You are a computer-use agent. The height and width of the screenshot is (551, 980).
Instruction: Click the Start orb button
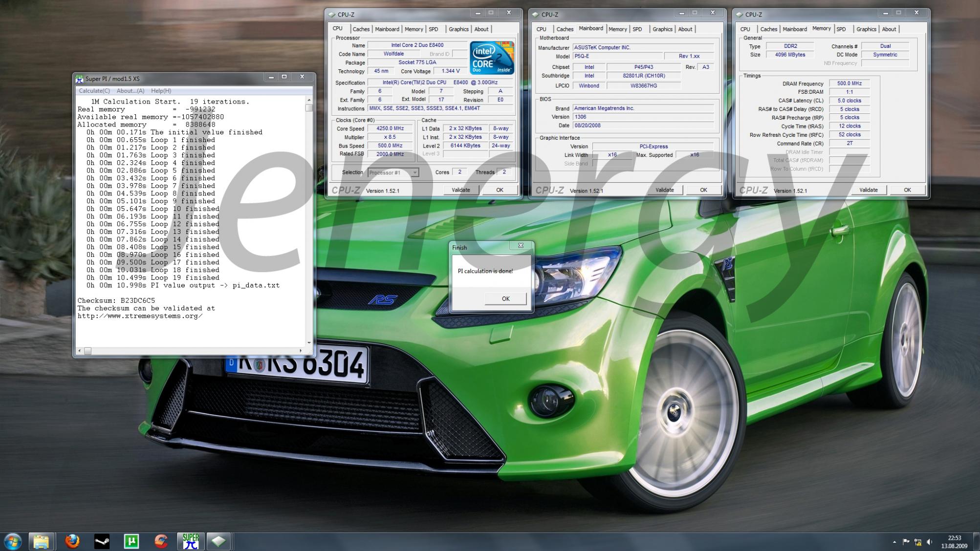click(x=13, y=541)
